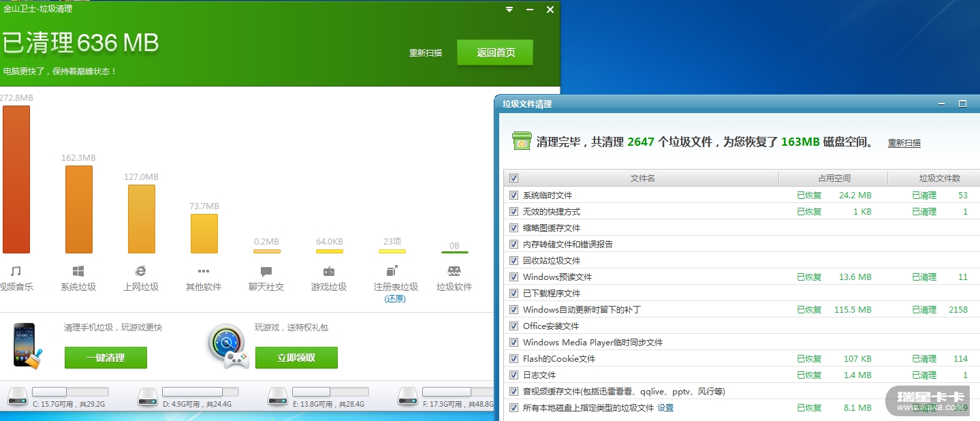
Task: Click the chat bubble icon for 聊天社交
Action: pos(266,271)
